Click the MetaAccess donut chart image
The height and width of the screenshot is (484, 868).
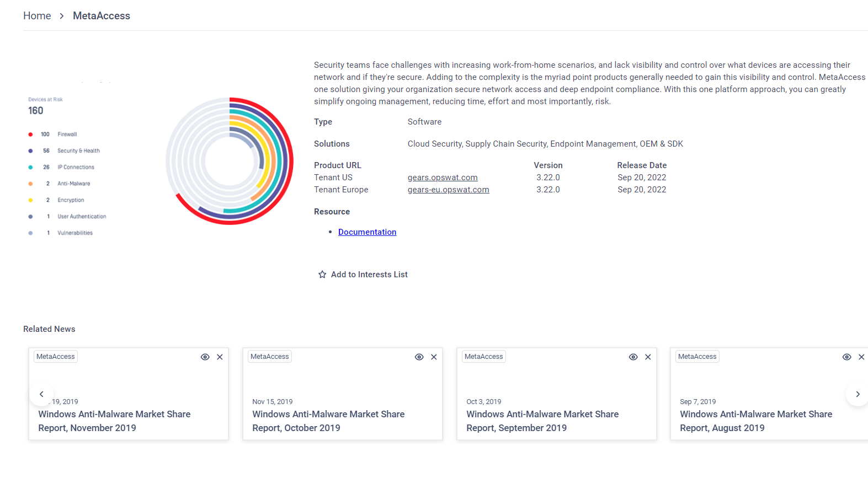point(230,161)
